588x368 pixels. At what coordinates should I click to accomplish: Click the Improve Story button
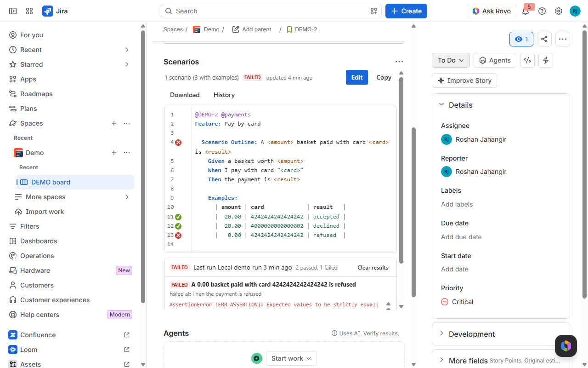[x=464, y=80]
